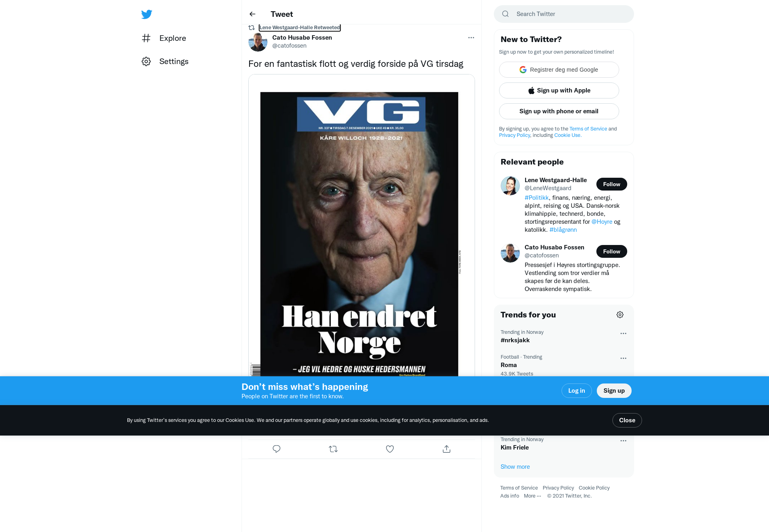Click the Twitter bird logo

click(x=147, y=14)
